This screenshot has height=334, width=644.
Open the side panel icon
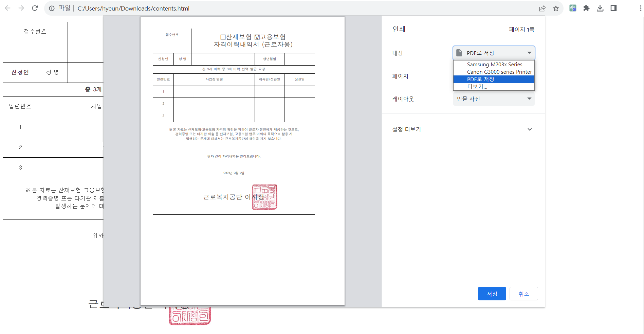[613, 8]
